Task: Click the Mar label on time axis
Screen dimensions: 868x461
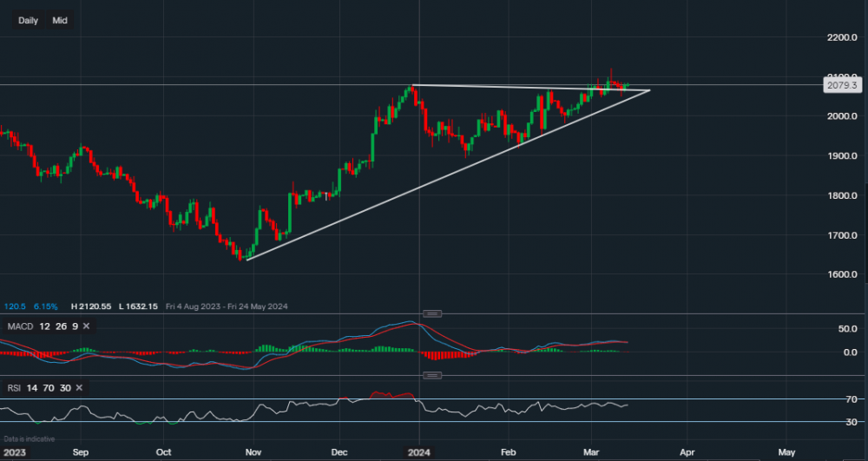Action: click(591, 452)
